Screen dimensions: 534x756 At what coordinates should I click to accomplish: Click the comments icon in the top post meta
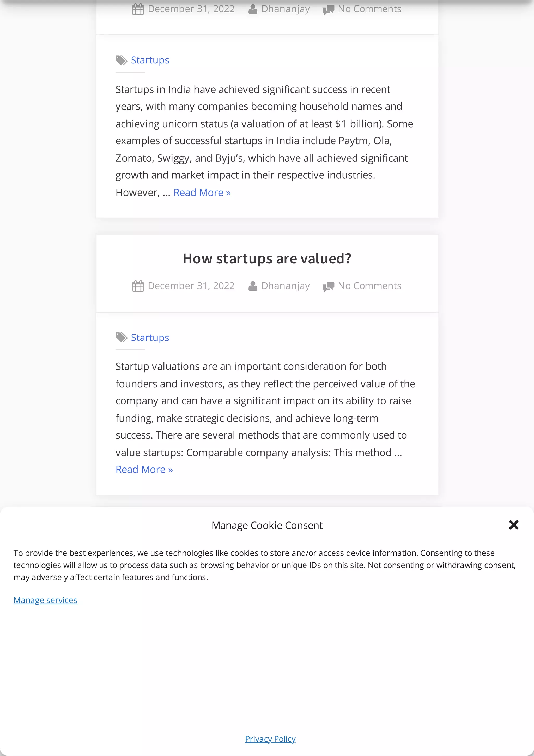[x=328, y=9]
